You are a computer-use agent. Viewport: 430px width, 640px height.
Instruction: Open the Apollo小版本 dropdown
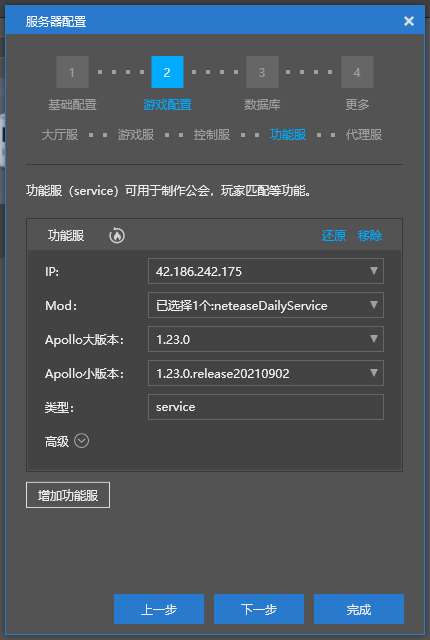[x=266, y=373]
